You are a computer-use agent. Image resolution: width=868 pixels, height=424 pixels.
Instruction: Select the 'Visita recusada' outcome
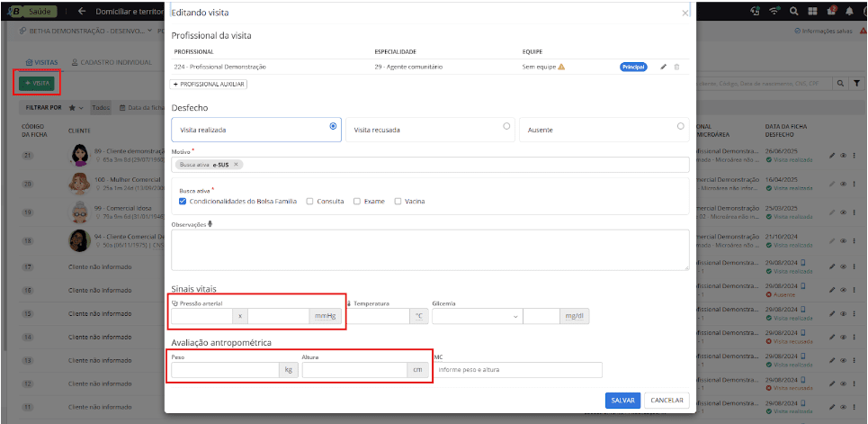(506, 127)
